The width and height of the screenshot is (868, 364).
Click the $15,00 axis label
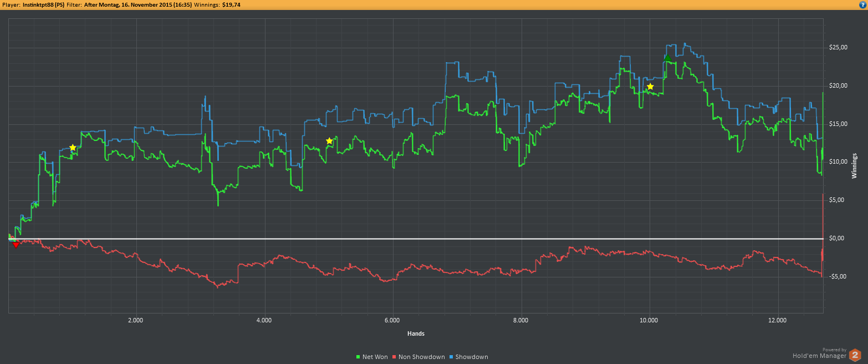tap(837, 124)
